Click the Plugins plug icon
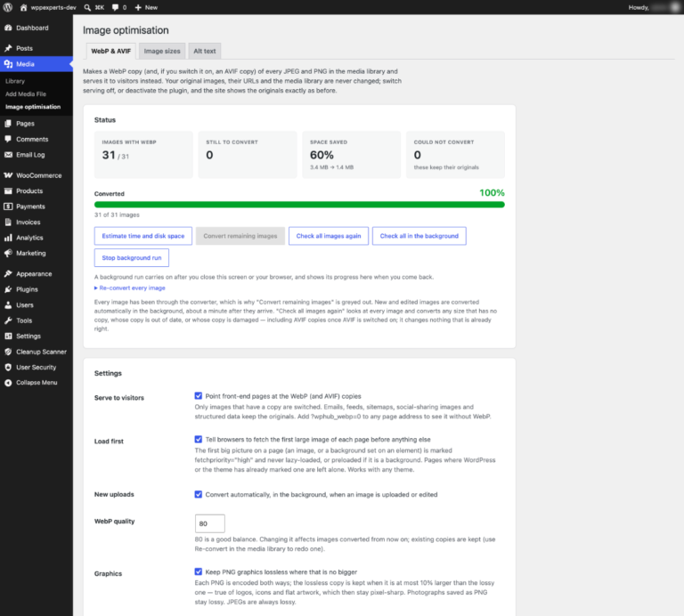The width and height of the screenshot is (684, 616). point(8,289)
